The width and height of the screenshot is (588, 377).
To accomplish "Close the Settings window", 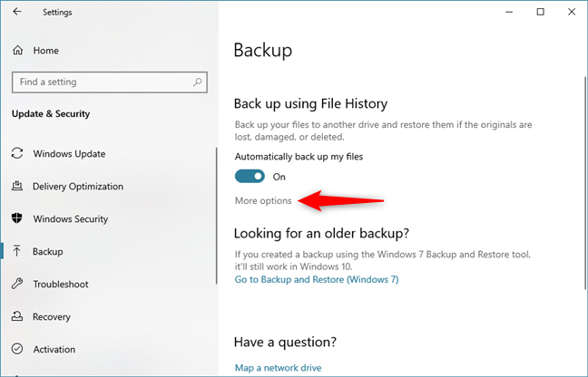I will coord(572,12).
